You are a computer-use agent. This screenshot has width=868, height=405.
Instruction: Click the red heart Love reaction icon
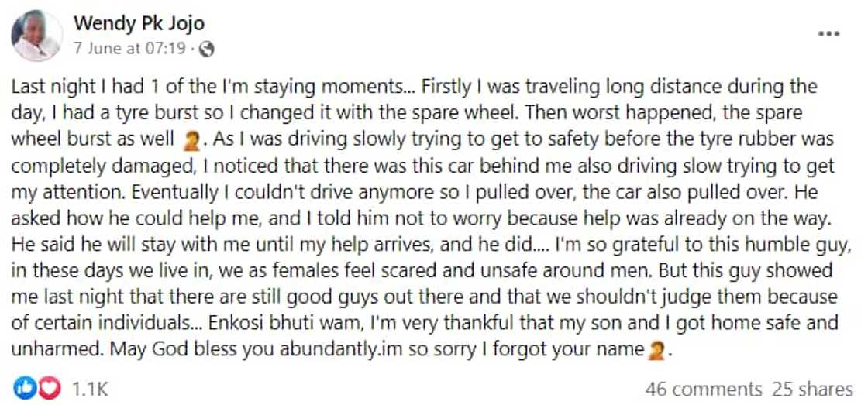49,387
